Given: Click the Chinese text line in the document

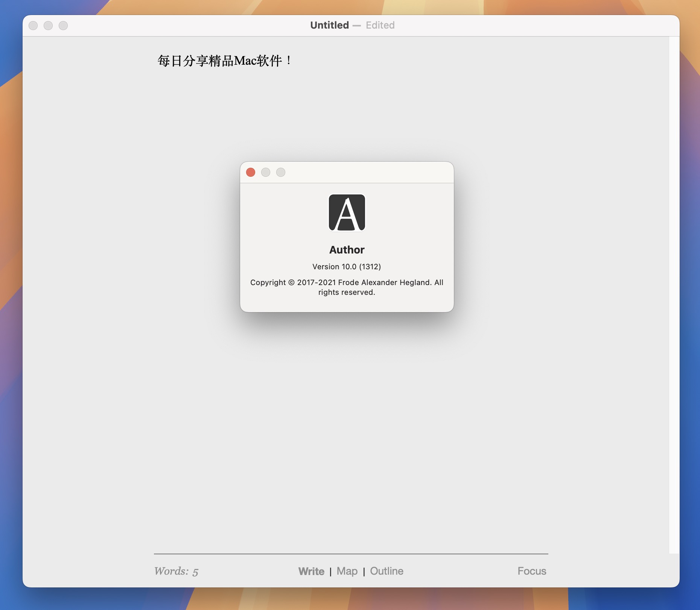Looking at the screenshot, I should [225, 61].
